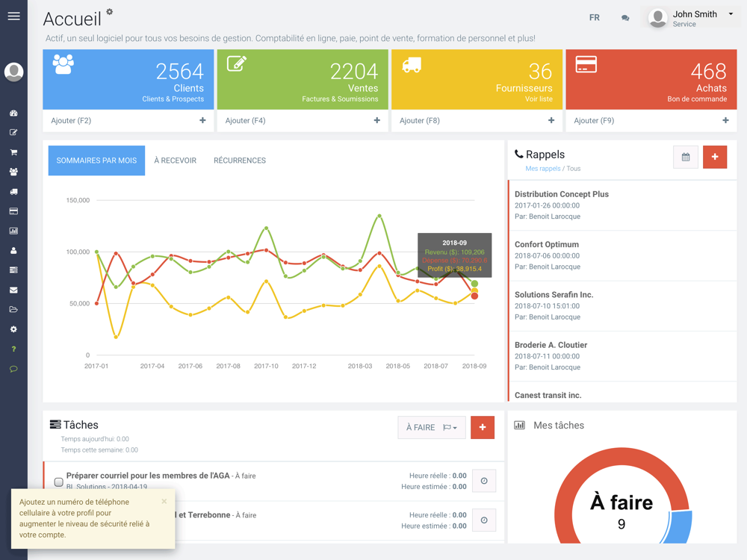Open the bar chart reports icon in sidebar
Image resolution: width=747 pixels, height=560 pixels.
click(x=13, y=231)
